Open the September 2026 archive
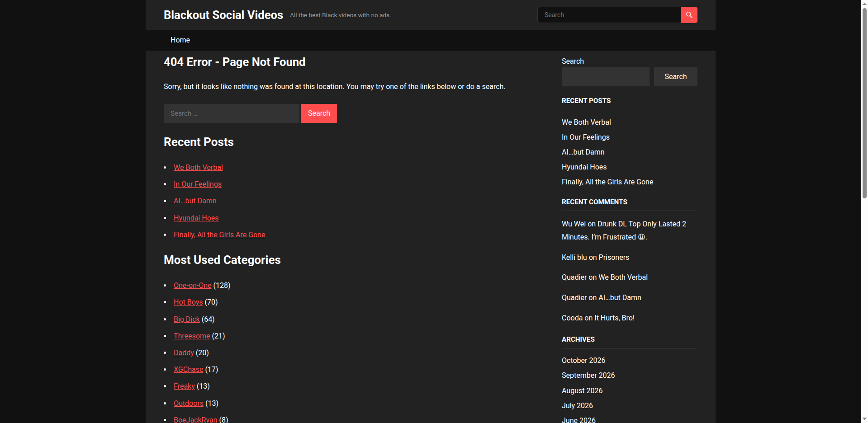This screenshot has width=868, height=423. (x=588, y=375)
